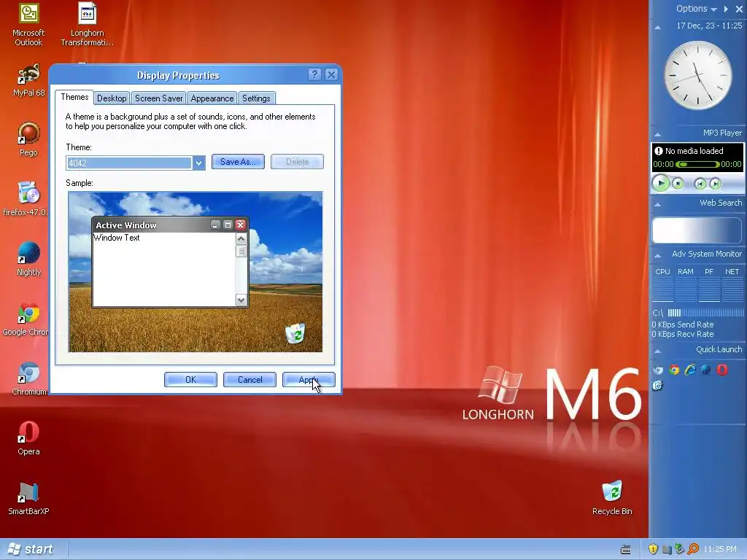
Task: Open the Longhorn Transformation desktop file
Action: pyautogui.click(x=88, y=25)
